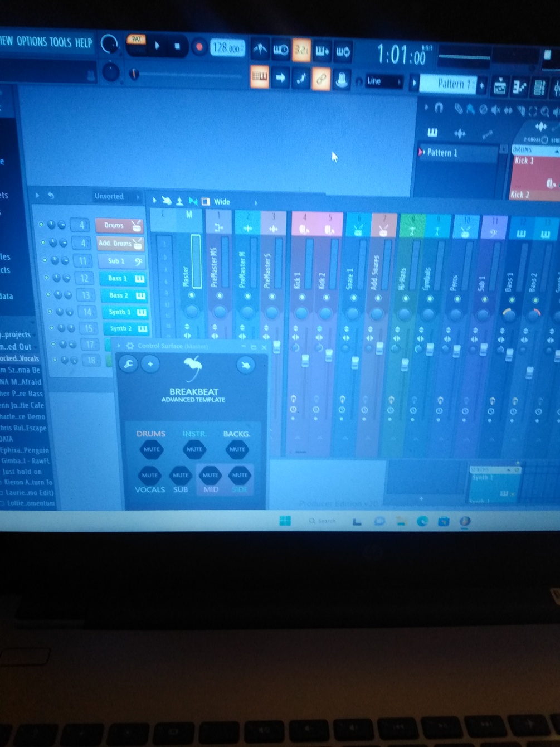Select the Drums channel button
560x747 pixels.
(119, 225)
